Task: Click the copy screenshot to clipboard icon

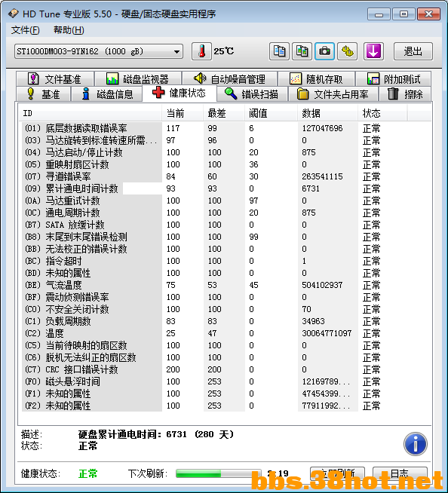Action: 302,51
